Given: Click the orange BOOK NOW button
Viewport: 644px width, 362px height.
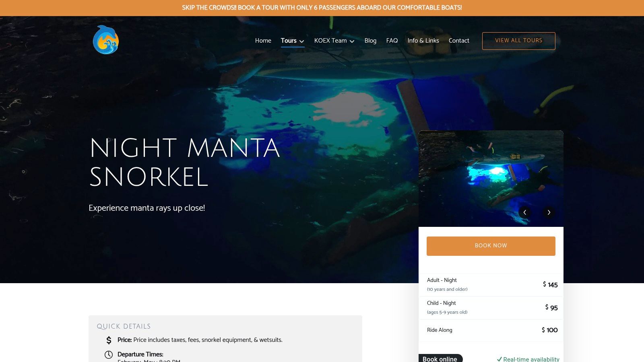Looking at the screenshot, I should click(491, 246).
